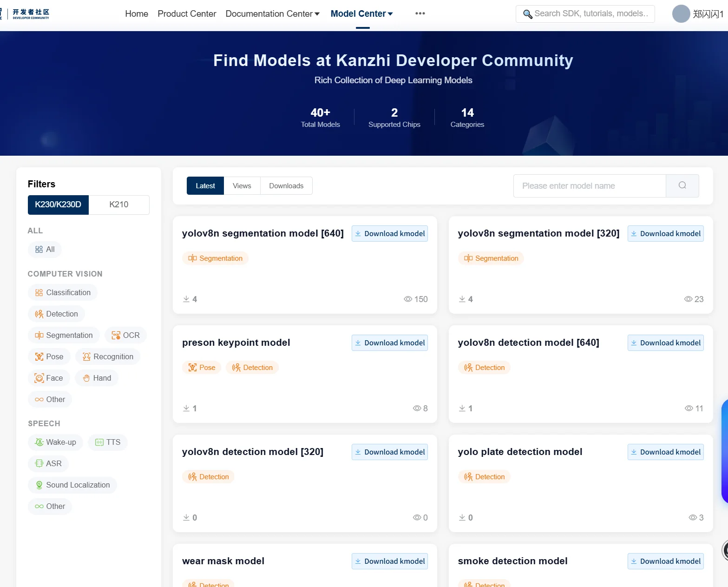Click the 11 views count on detection [640] card
This screenshot has width=728, height=587.
[694, 409]
